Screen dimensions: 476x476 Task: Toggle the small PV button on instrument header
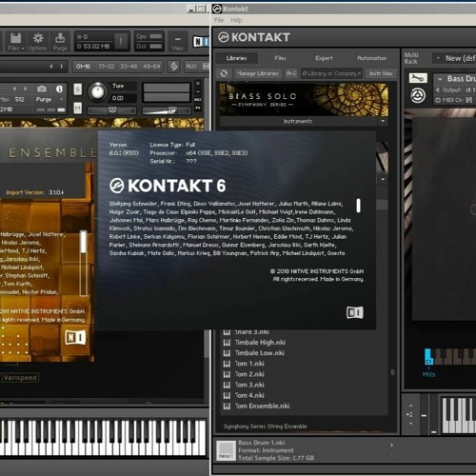[x=198, y=108]
